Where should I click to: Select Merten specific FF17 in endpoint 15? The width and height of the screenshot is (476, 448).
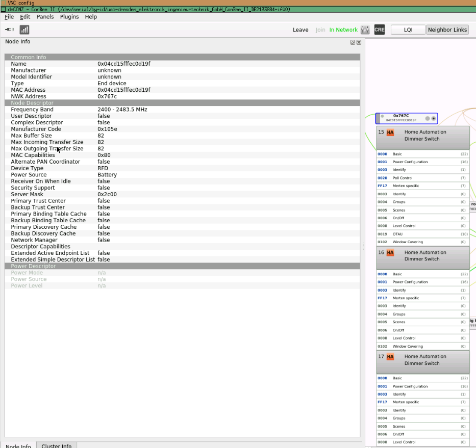tap(423, 186)
